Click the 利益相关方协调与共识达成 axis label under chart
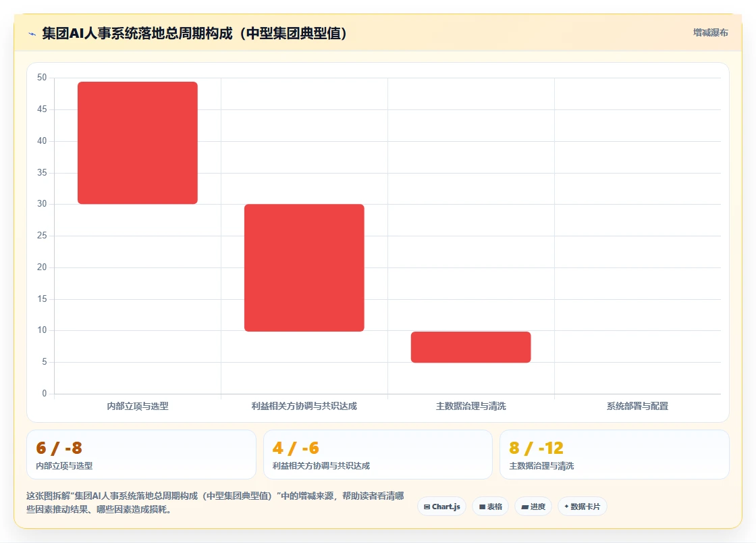The image size is (756, 543). point(304,406)
